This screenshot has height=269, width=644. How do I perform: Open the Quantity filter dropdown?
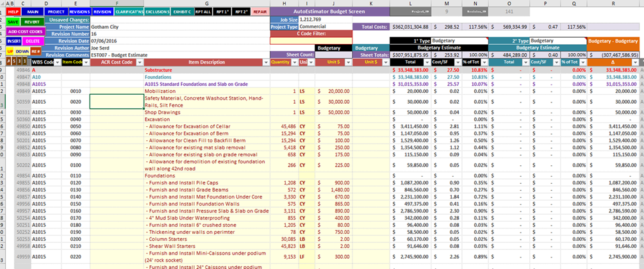coord(295,62)
